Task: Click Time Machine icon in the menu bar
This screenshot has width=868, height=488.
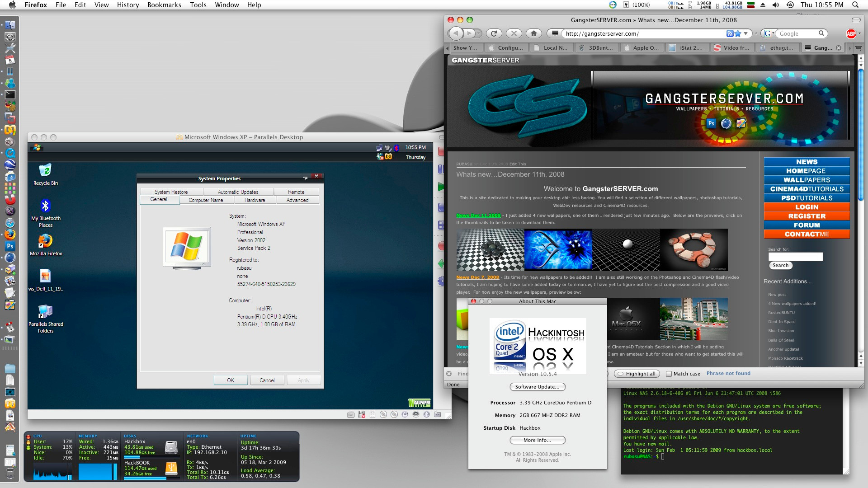Action: click(790, 5)
